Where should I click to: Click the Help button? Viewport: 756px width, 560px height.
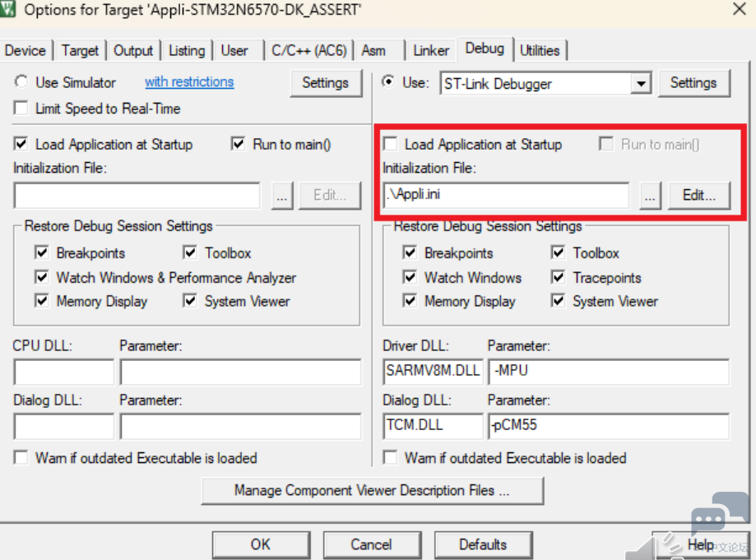coord(701,544)
